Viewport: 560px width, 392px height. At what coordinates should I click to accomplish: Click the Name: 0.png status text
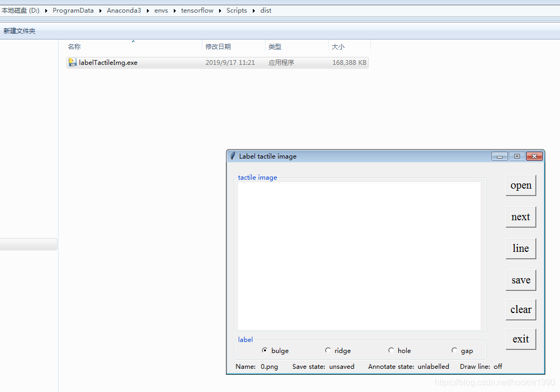[x=257, y=367]
